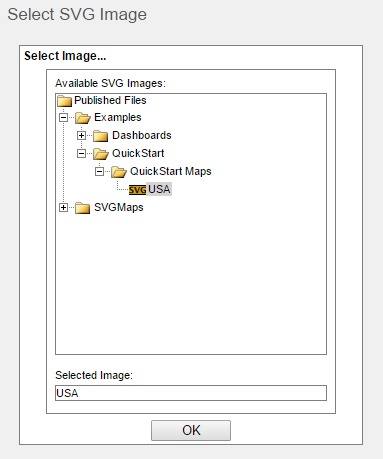Click the QuickStart Maps folder icon

119,172
